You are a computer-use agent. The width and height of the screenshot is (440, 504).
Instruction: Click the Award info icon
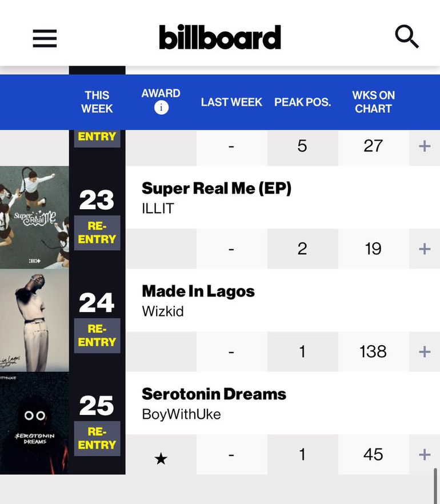[x=161, y=107]
